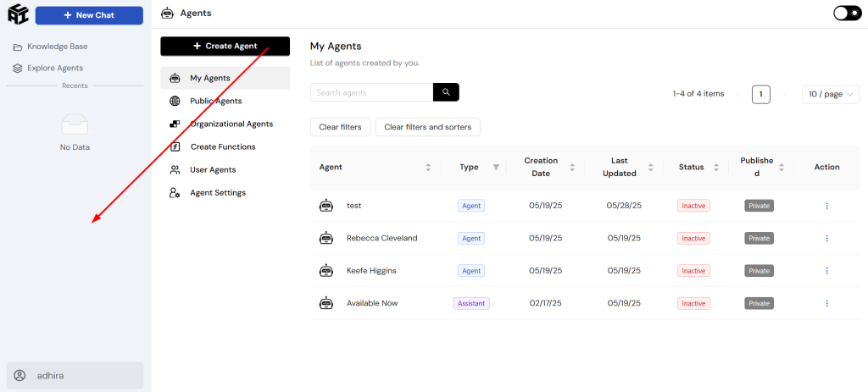Click the My Agents robot icon
Viewport: 868px width, 392px height.
pos(175,79)
